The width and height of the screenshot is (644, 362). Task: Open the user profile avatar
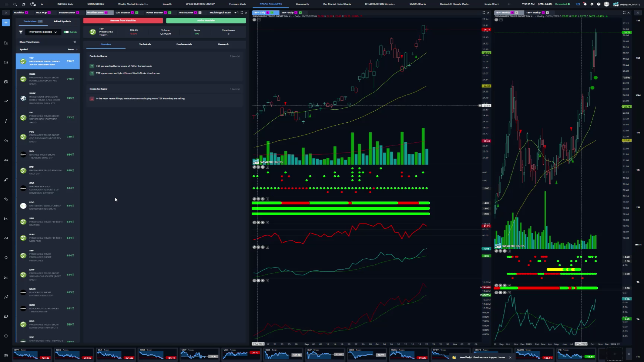(606, 4)
